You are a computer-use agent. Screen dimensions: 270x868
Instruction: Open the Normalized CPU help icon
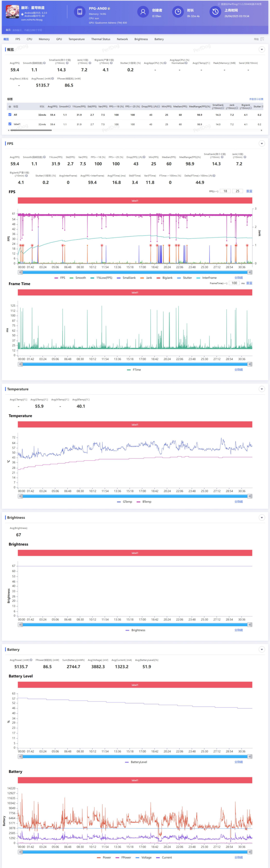pos(186,63)
